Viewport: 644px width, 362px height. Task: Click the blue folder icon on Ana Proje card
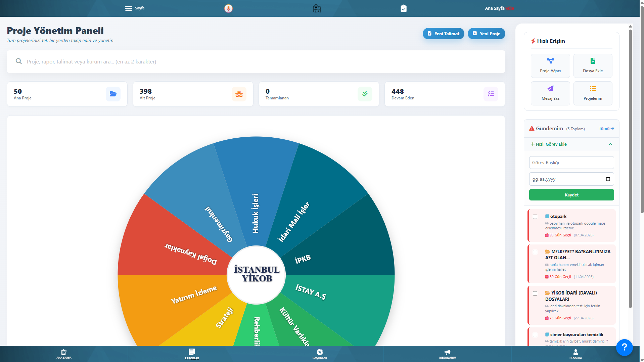coord(113,94)
